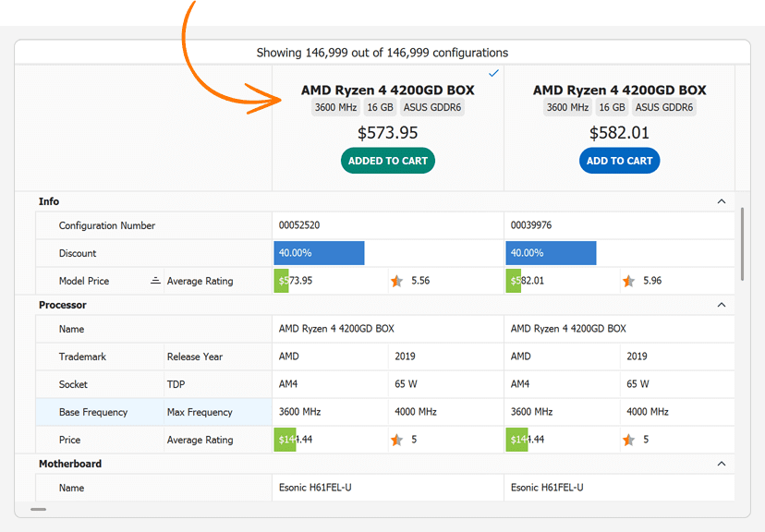Viewport: 765px width, 532px height.
Task: Collapse the Processor section chevron
Action: (x=722, y=305)
